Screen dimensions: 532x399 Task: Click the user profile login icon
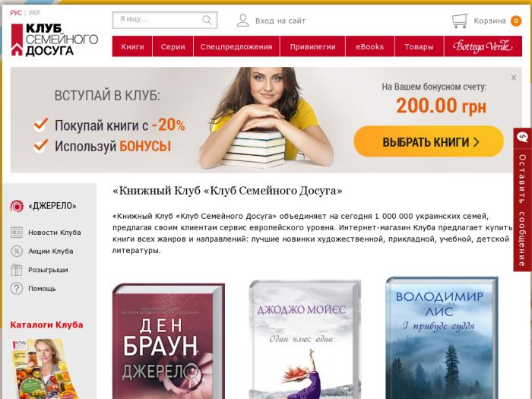pos(243,21)
